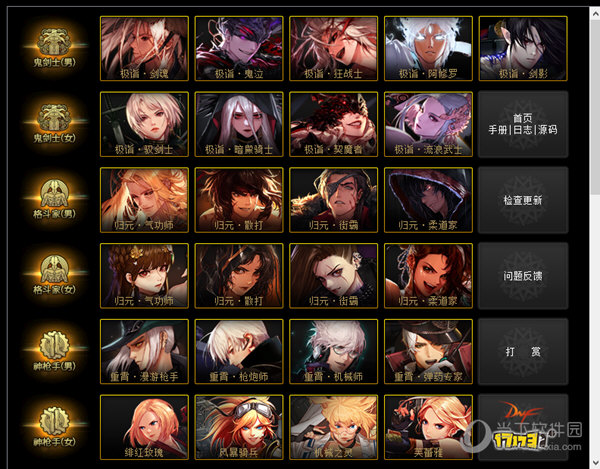Select the male 归元·街霸 eyepatch portrait

pos(334,200)
